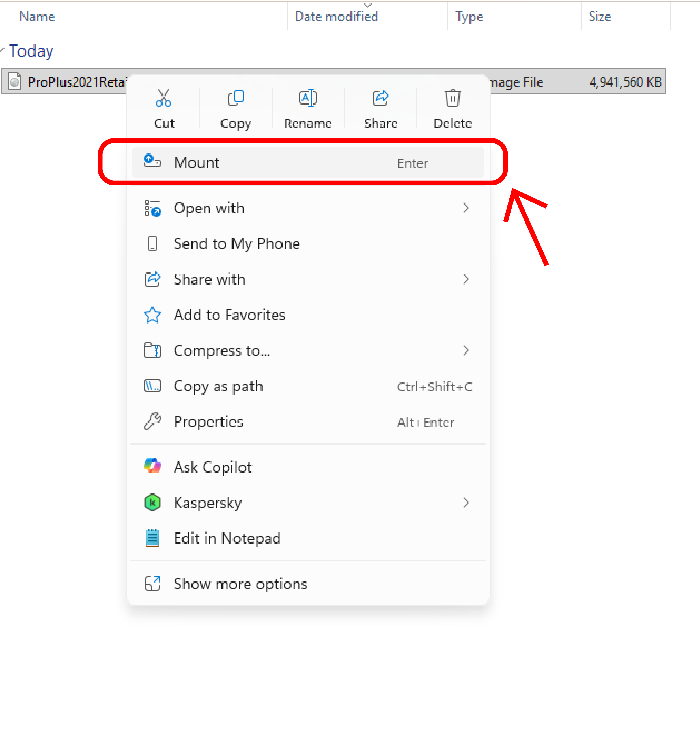The width and height of the screenshot is (700, 747).
Task: Click the Copy icon in context menu
Action: [236, 98]
